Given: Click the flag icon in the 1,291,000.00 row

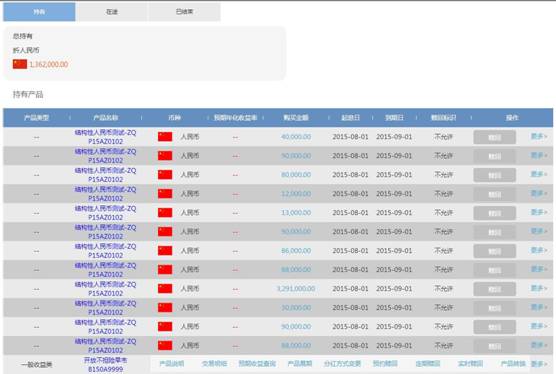Looking at the screenshot, I should (x=165, y=289).
